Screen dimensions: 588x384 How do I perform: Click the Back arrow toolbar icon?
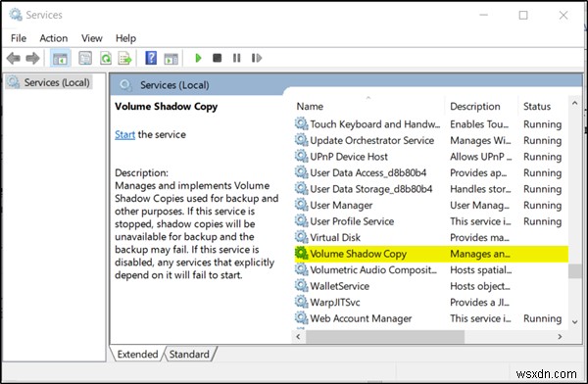[14, 58]
